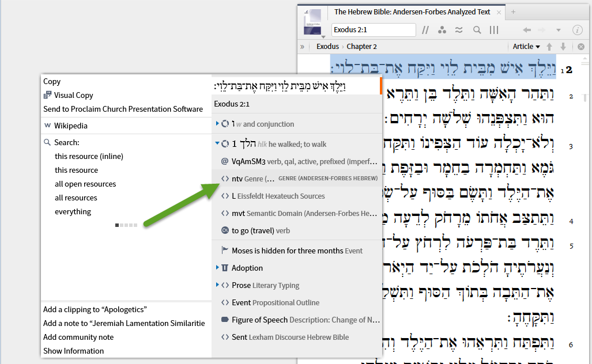Click the Visual Copy icon
The height and width of the screenshot is (364, 592).
[47, 95]
